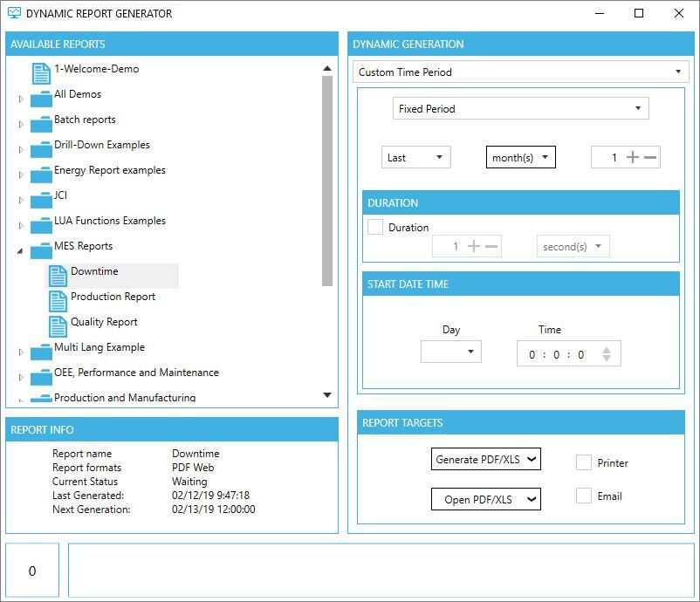Click the Energy Report examples folder icon

41,174
